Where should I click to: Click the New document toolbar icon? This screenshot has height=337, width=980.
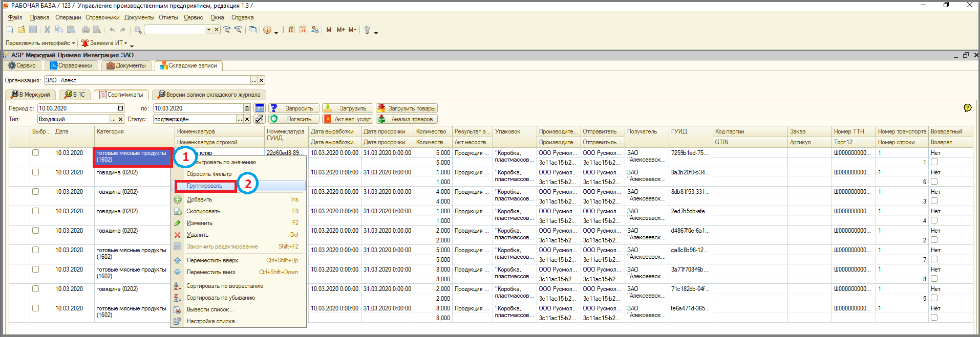click(10, 30)
